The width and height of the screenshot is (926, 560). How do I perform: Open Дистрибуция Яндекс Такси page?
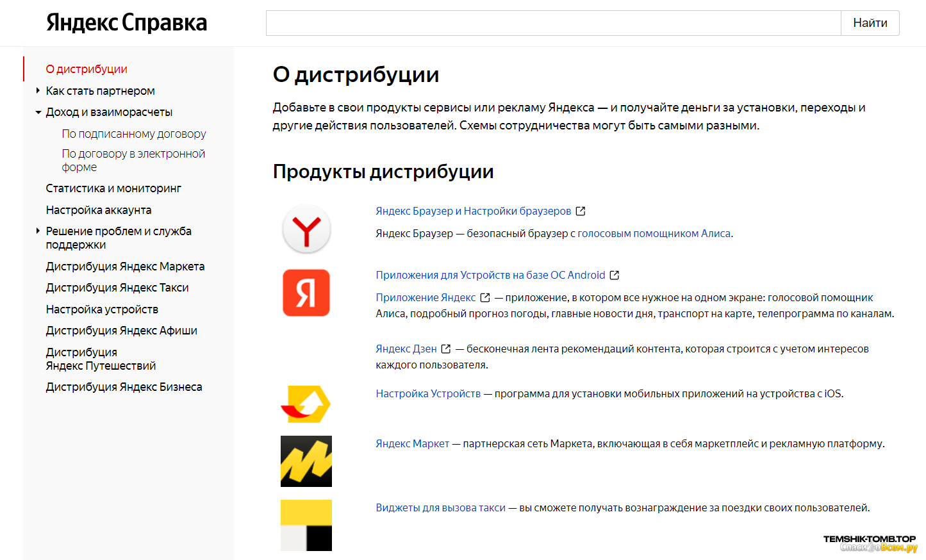[117, 288]
